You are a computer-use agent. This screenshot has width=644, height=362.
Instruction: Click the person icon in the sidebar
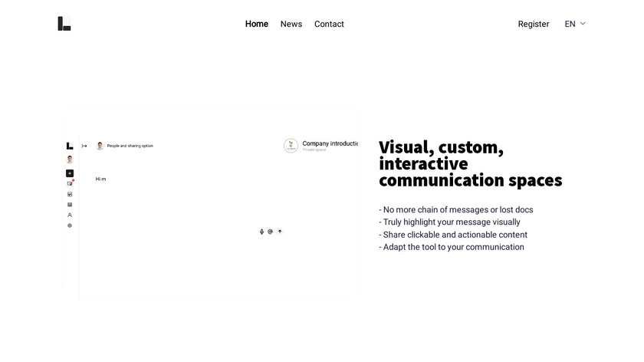(x=70, y=216)
